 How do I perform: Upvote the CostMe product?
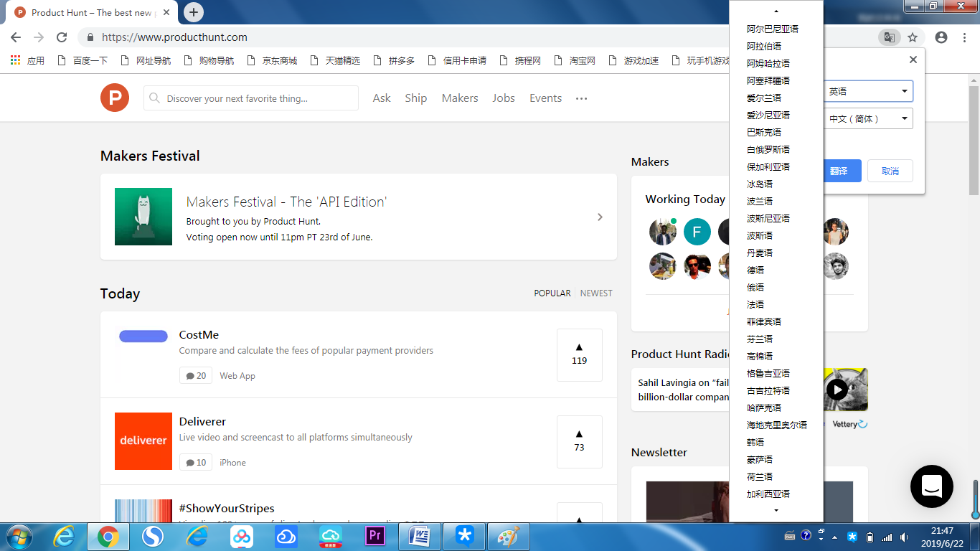pos(579,354)
